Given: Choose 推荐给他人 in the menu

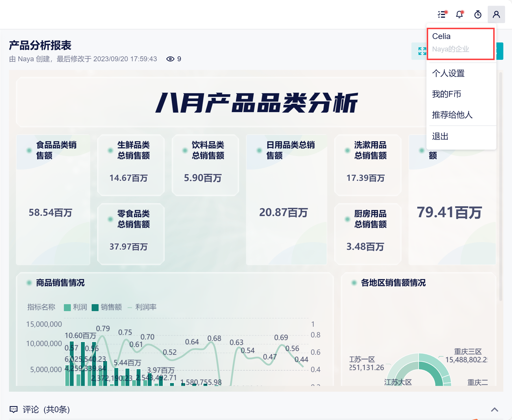Looking at the screenshot, I should point(461,115).
